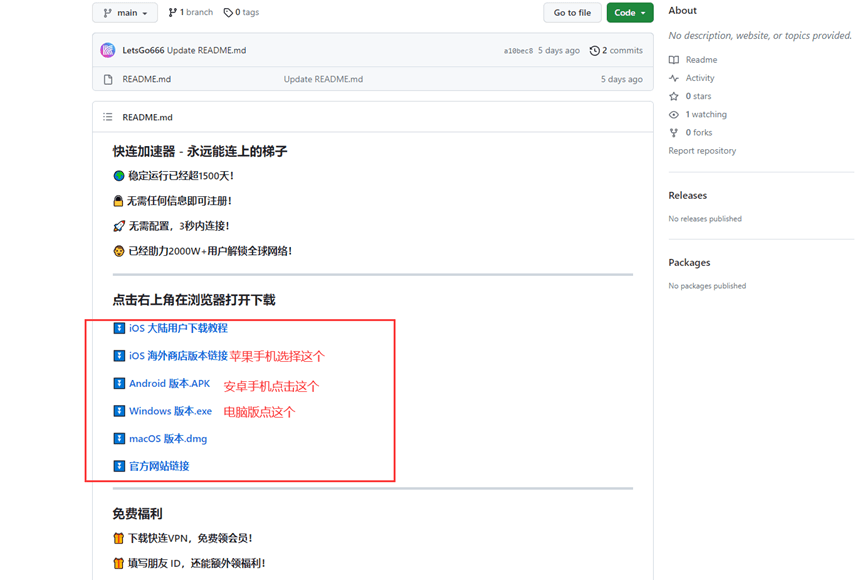
Task: Open Readme link in About sidebar
Action: (x=701, y=60)
